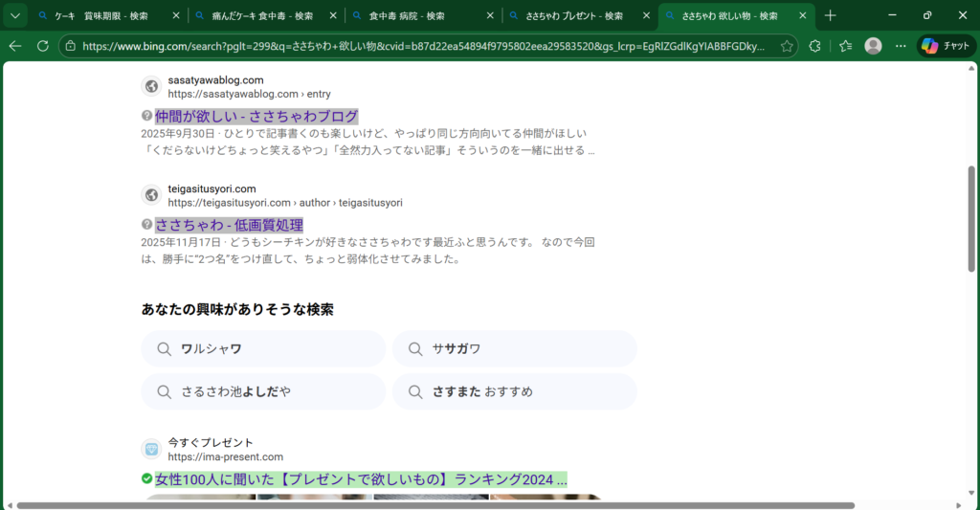The width and height of the screenshot is (980, 510).
Task: Click the star icon to favorite this page
Action: tap(787, 46)
